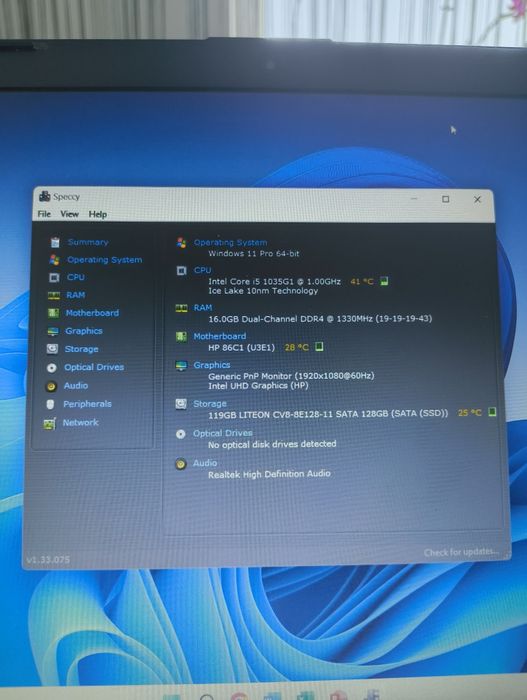
Task: Click the Summary clipboard icon in sidebar
Action: (x=55, y=242)
